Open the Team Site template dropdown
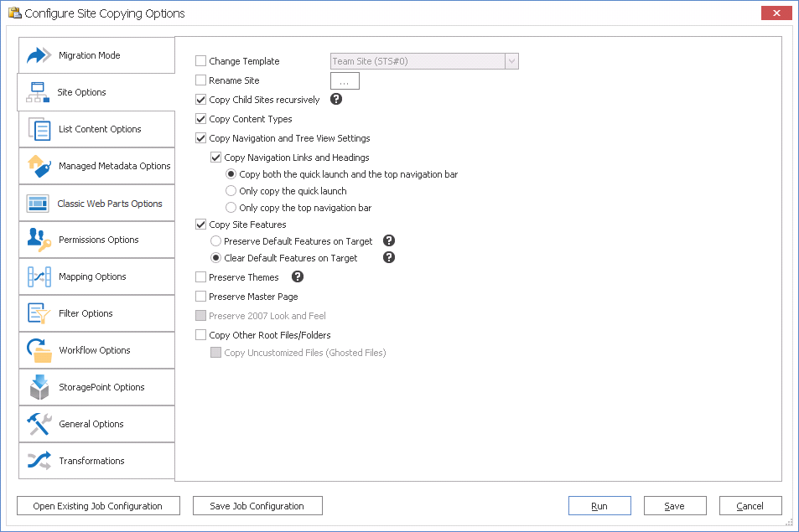Screen dimensions: 799x532 [511, 61]
